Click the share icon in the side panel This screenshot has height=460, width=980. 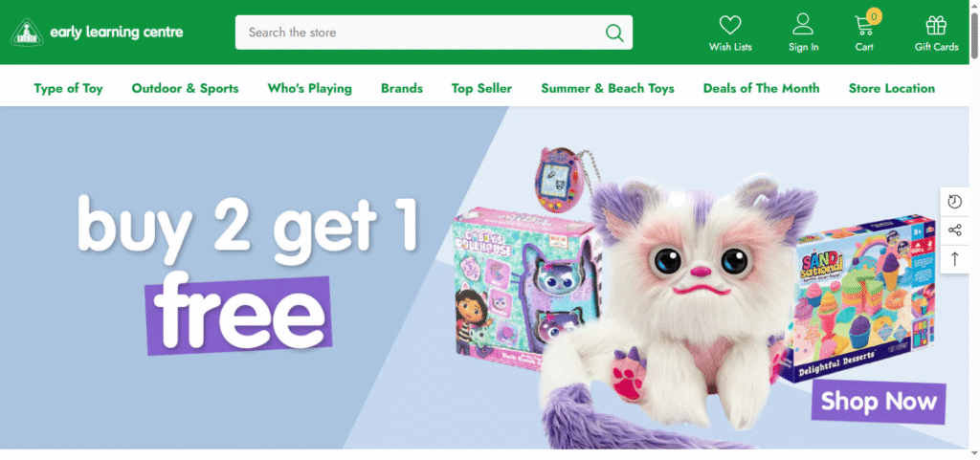(x=955, y=230)
